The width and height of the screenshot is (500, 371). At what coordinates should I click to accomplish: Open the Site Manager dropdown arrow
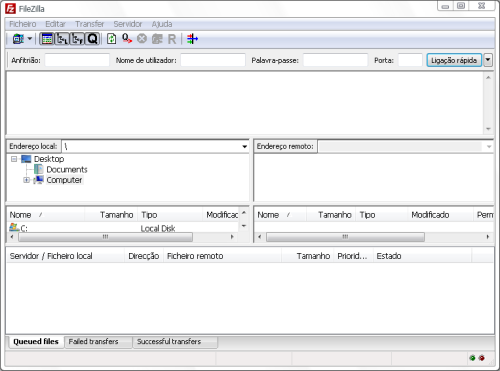(30, 39)
